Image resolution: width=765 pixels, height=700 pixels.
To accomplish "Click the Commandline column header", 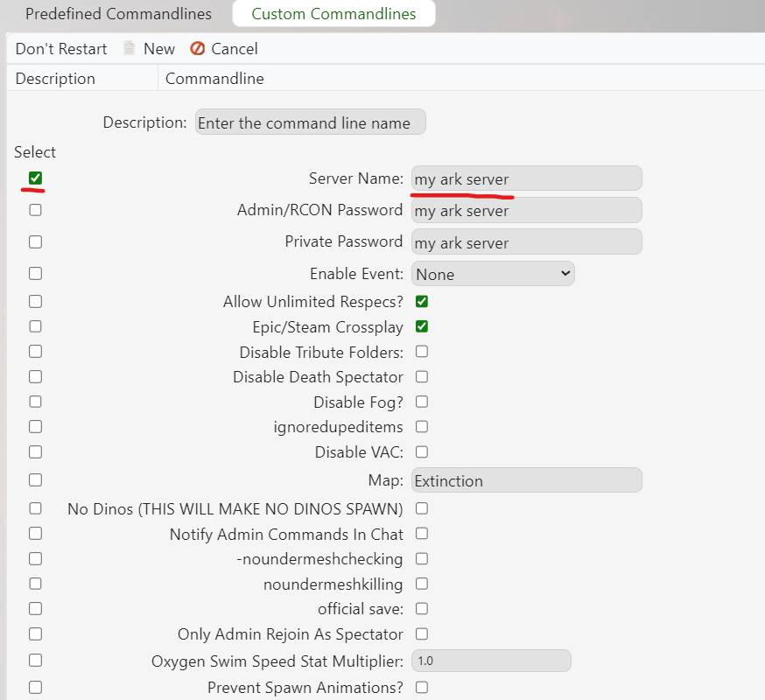I will 214,79.
